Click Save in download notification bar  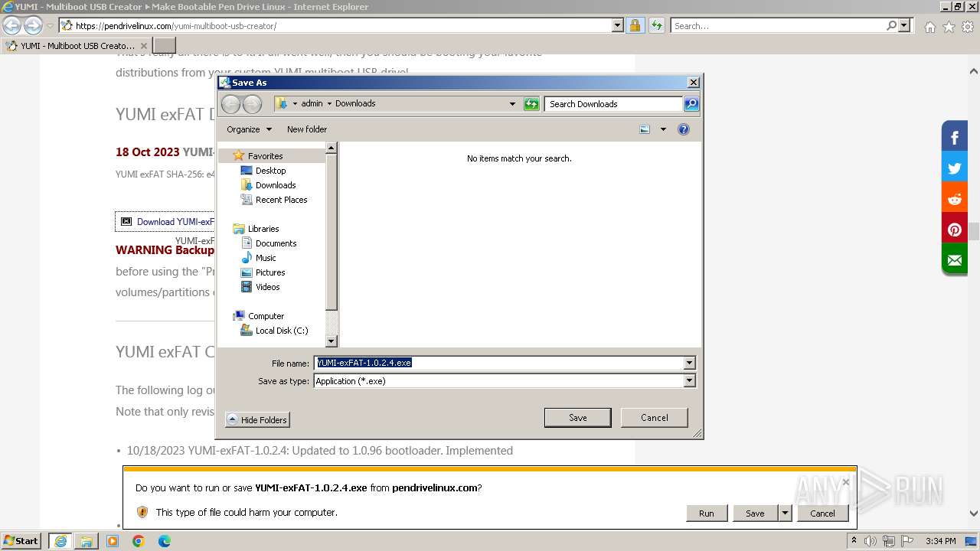[755, 514]
